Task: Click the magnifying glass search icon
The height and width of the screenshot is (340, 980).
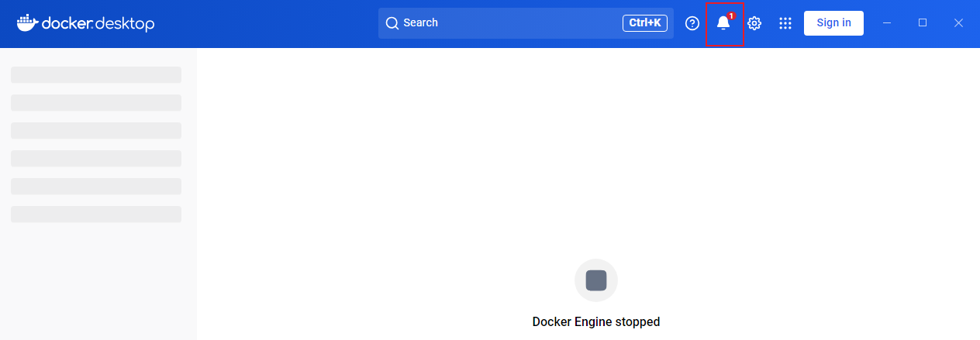Action: click(x=392, y=23)
